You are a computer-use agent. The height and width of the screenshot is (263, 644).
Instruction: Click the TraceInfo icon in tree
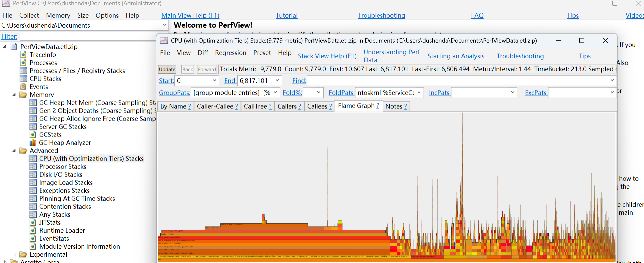tap(23, 55)
